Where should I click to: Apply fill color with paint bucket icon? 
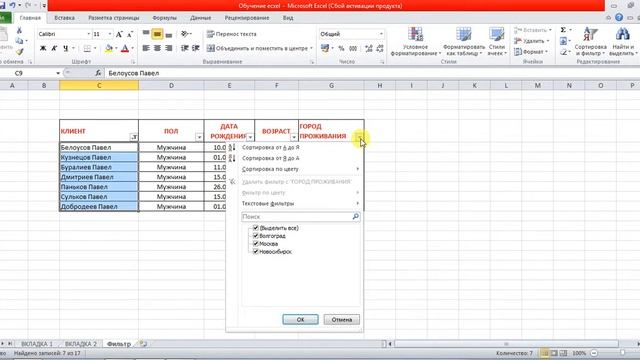(x=109, y=49)
